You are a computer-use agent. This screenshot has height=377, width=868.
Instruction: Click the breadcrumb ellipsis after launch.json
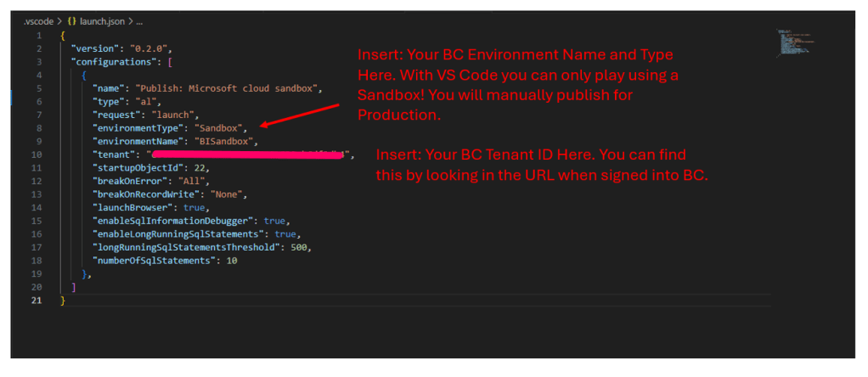139,21
